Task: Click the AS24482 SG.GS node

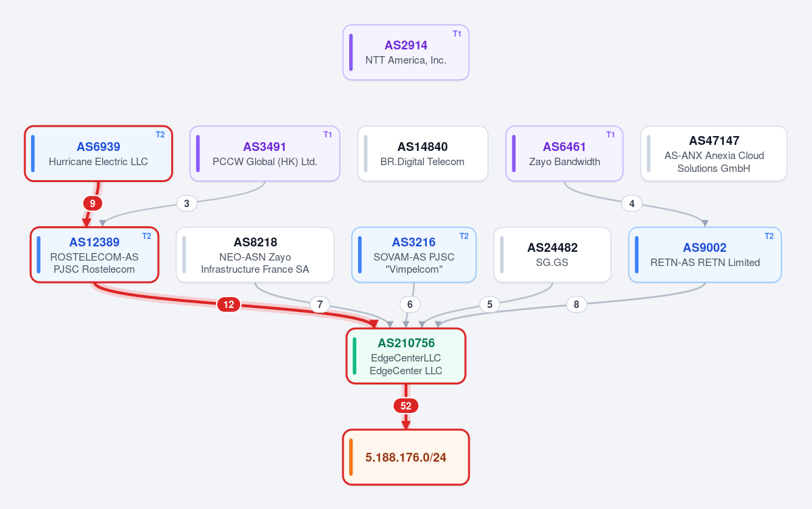Action: click(x=553, y=255)
